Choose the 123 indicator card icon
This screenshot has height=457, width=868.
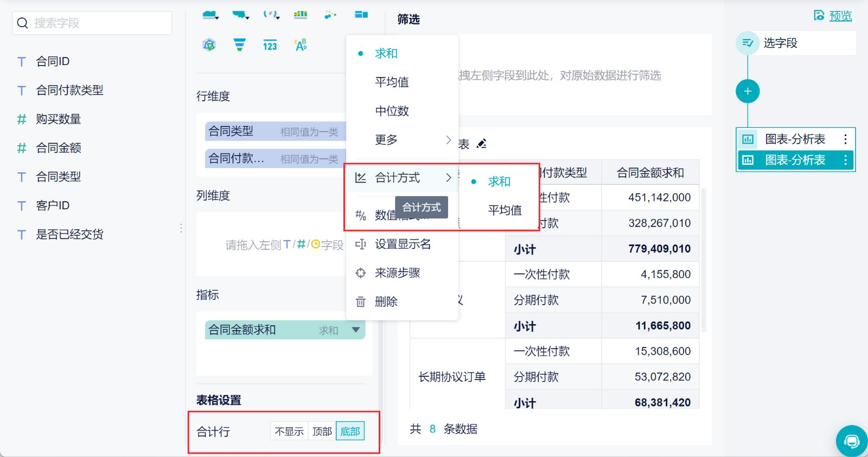[x=270, y=46]
